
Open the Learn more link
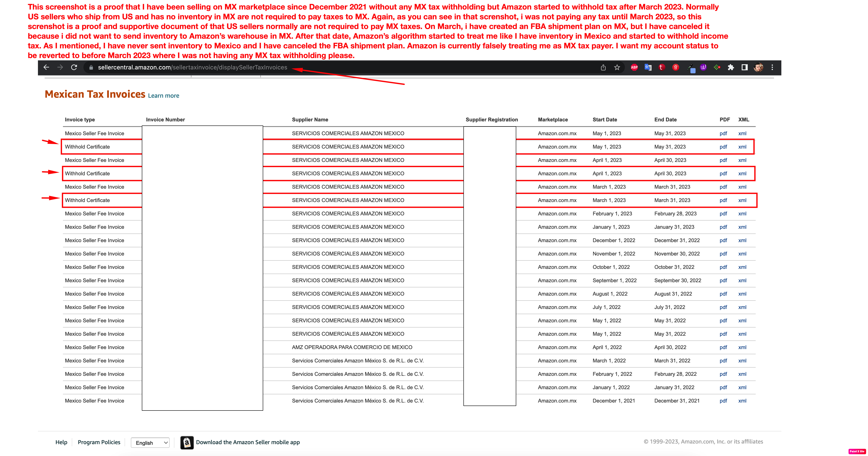point(163,96)
